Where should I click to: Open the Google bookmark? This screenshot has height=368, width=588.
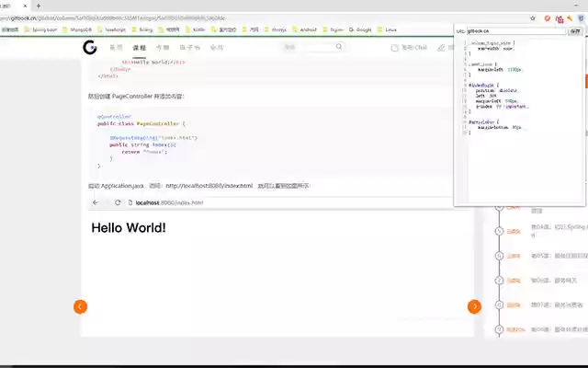[360, 29]
